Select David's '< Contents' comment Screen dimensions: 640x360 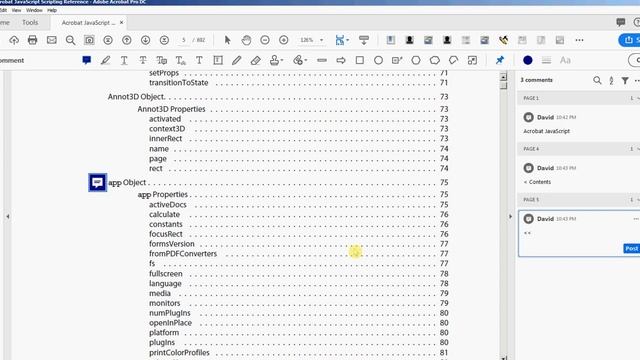tap(579, 174)
